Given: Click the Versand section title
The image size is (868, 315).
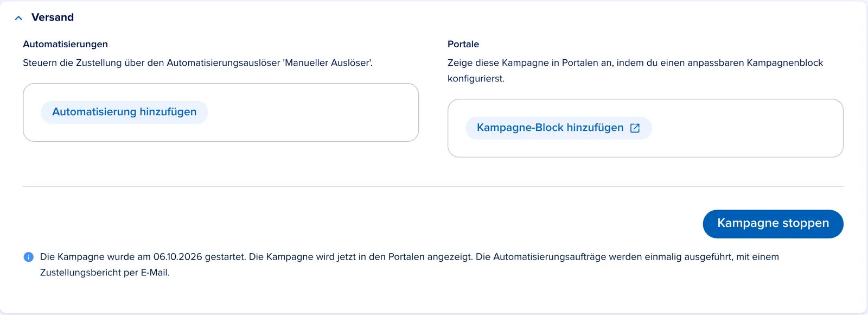Looking at the screenshot, I should pos(53,17).
